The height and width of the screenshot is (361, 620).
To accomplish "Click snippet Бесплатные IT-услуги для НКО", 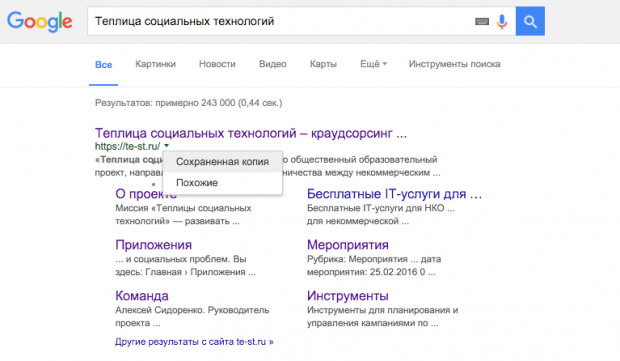I will tap(376, 208).
